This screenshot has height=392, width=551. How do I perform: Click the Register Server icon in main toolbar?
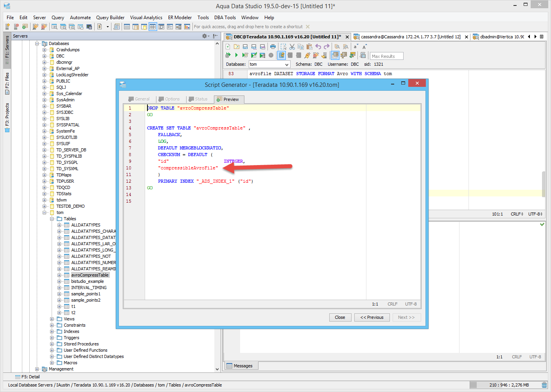coord(7,27)
